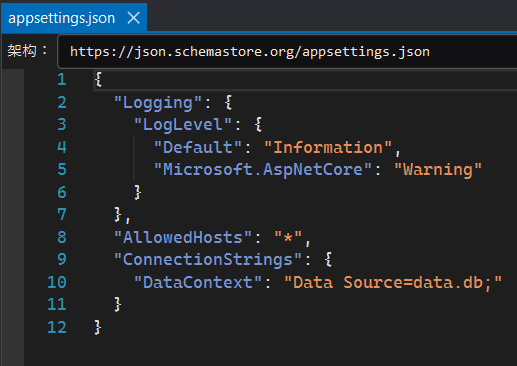Click line number 12 in gutter
Viewport: 517px width, 366px height.
click(57, 327)
